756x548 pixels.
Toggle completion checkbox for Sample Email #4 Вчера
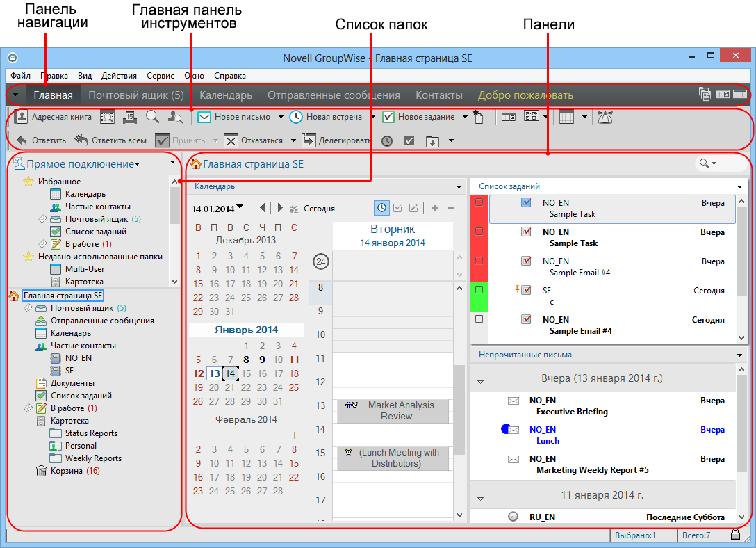tap(526, 261)
